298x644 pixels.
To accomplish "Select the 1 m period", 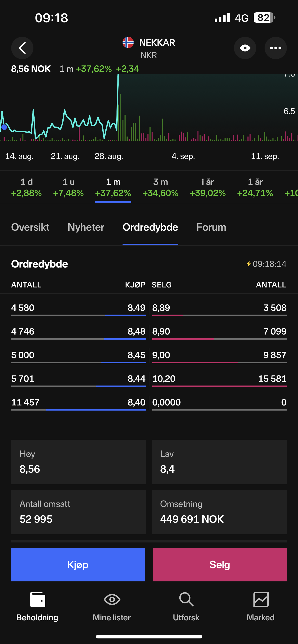I will tap(113, 187).
